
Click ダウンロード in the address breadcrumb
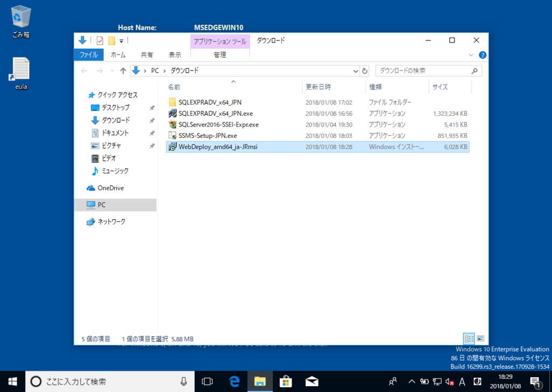pyautogui.click(x=184, y=71)
